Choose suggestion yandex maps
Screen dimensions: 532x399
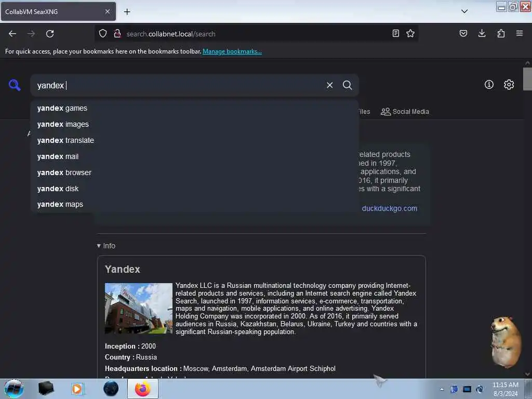point(194,204)
